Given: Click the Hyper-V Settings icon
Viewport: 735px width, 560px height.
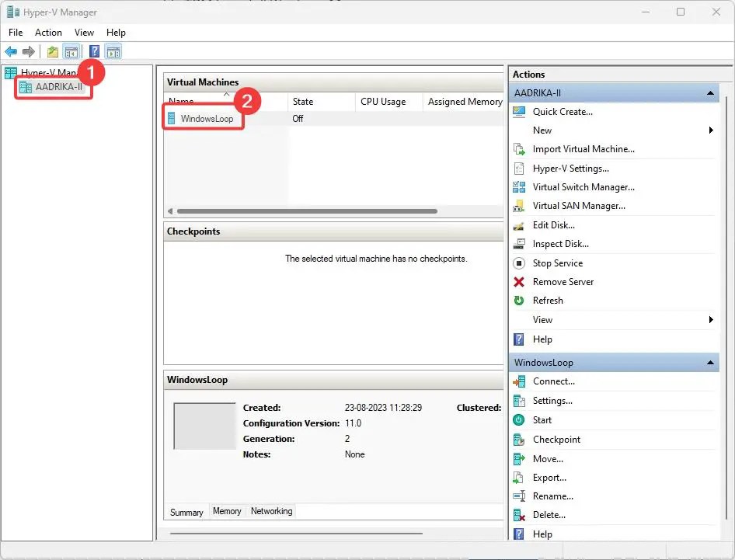Looking at the screenshot, I should pyautogui.click(x=519, y=169).
